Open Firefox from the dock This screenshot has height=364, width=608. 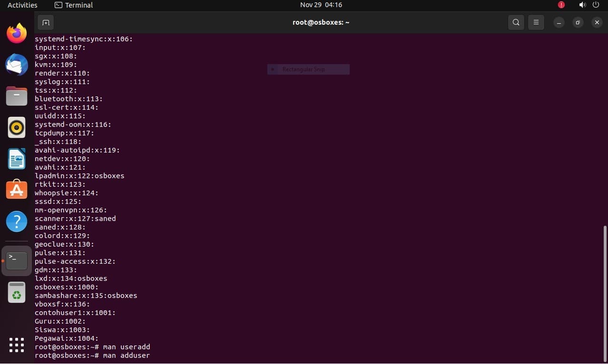click(17, 33)
